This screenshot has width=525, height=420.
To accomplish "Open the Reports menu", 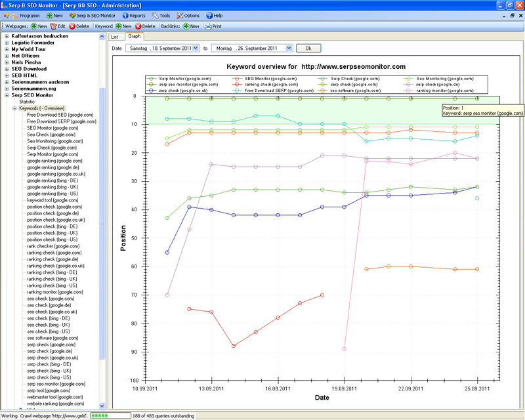I will (x=134, y=16).
